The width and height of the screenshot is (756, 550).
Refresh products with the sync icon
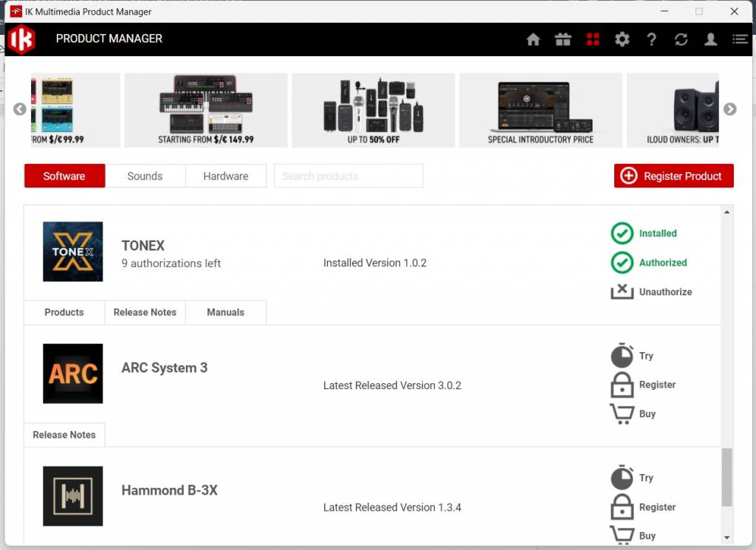pyautogui.click(x=681, y=39)
